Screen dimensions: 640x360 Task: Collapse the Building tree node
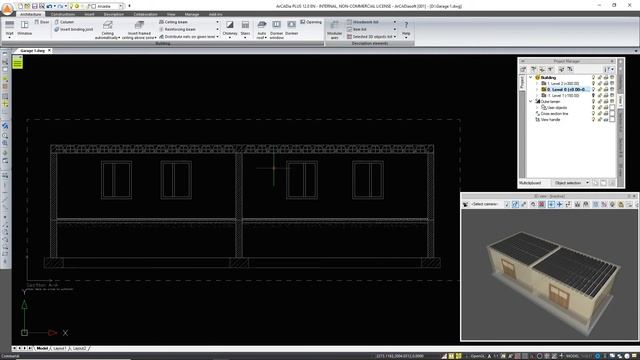[x=531, y=78]
